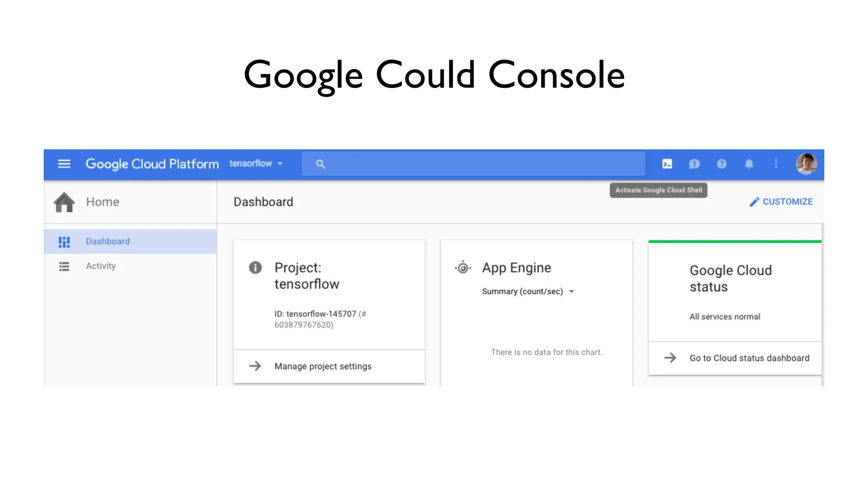
Task: Open the notifications bell
Action: click(x=749, y=164)
